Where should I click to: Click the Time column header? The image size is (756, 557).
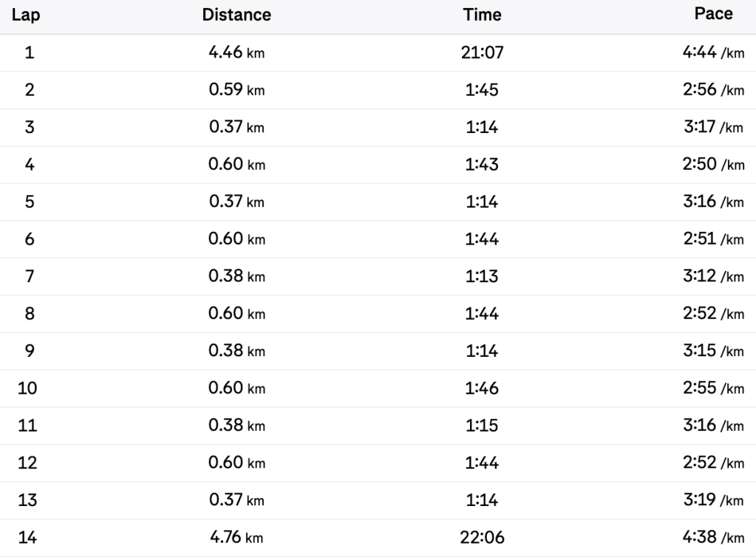click(x=482, y=15)
